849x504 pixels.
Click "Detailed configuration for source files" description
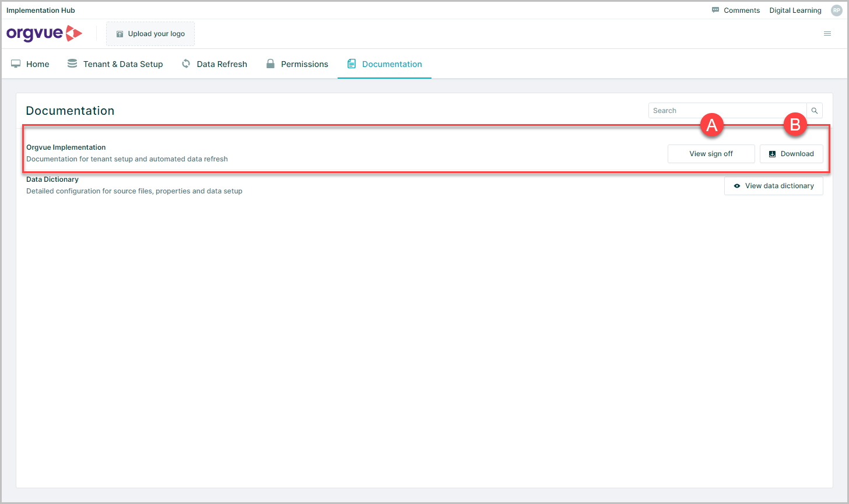(134, 191)
